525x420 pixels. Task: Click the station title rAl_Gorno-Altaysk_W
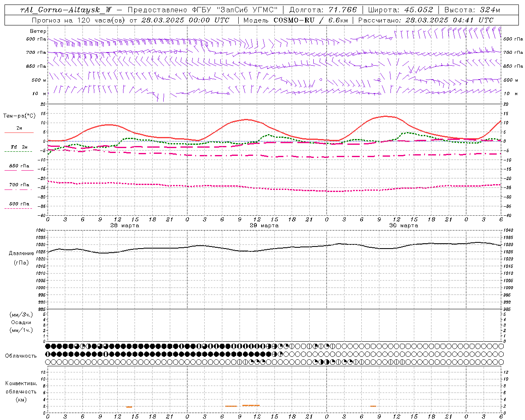tap(66, 10)
